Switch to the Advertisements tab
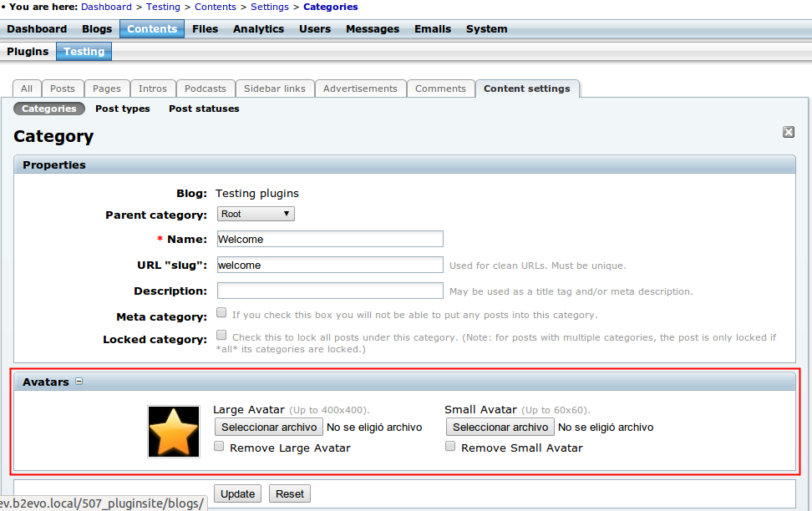Screen dimensions: 812x511 [x=360, y=89]
